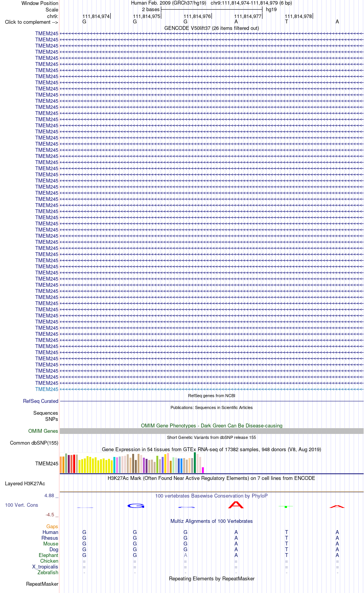
Task: Open 'Publications: Sequences in Scientific Articles' title
Action: pyautogui.click(x=212, y=407)
